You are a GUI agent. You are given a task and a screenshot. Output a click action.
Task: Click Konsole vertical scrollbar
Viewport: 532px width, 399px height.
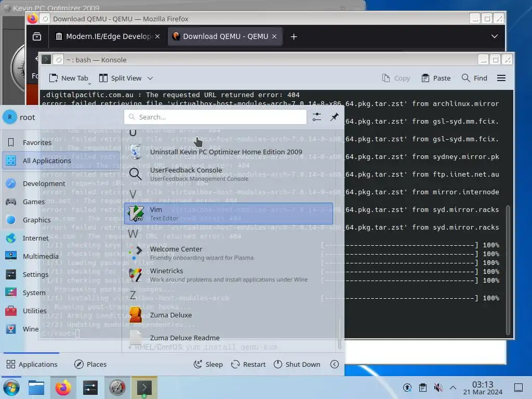pyautogui.click(x=508, y=270)
